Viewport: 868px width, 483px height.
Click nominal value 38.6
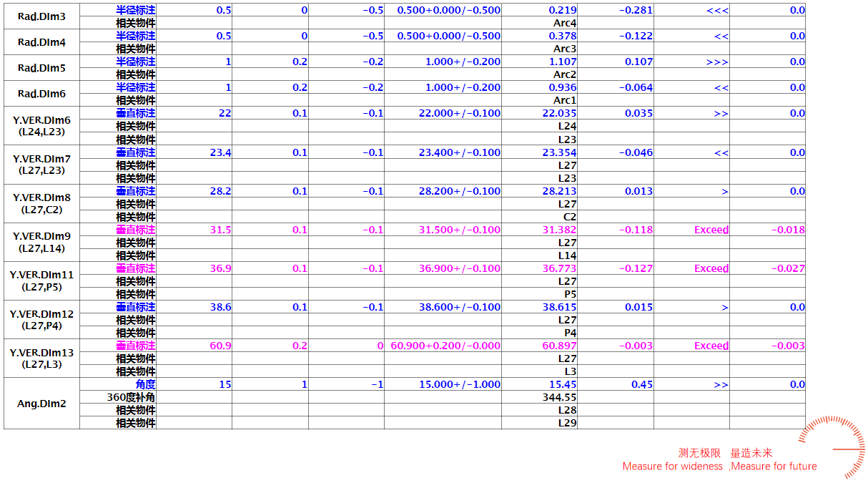221,307
